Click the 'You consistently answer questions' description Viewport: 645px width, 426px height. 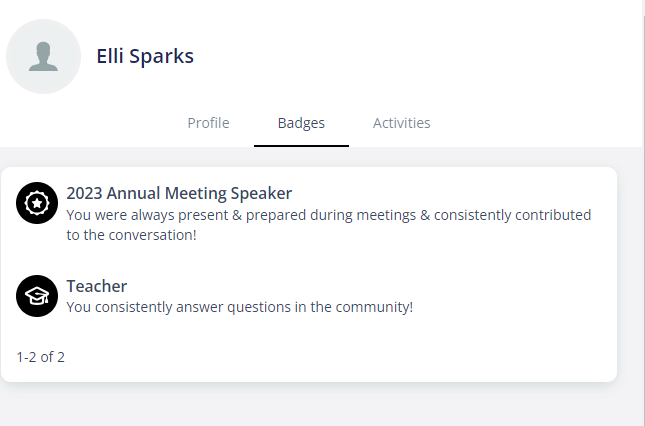(239, 307)
